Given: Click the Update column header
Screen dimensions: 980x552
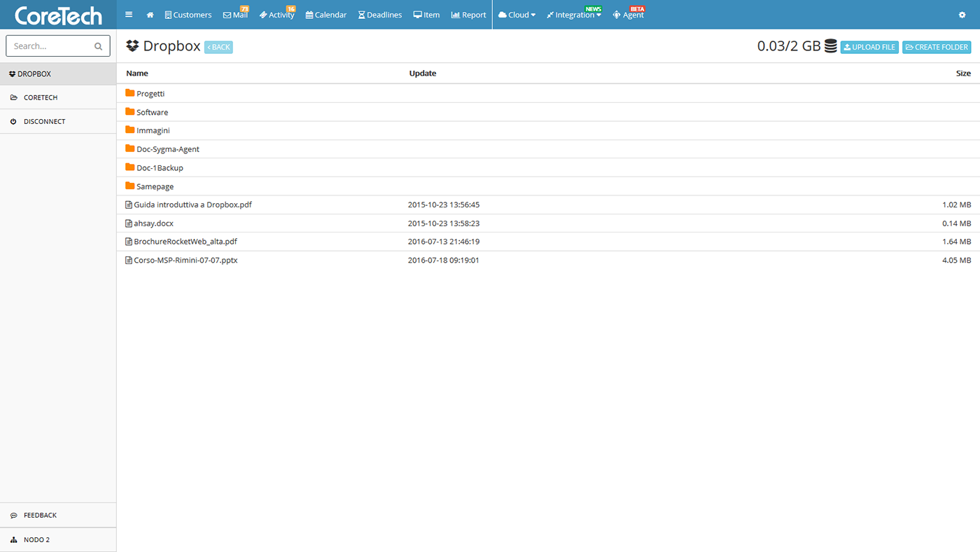Looking at the screenshot, I should tap(423, 74).
